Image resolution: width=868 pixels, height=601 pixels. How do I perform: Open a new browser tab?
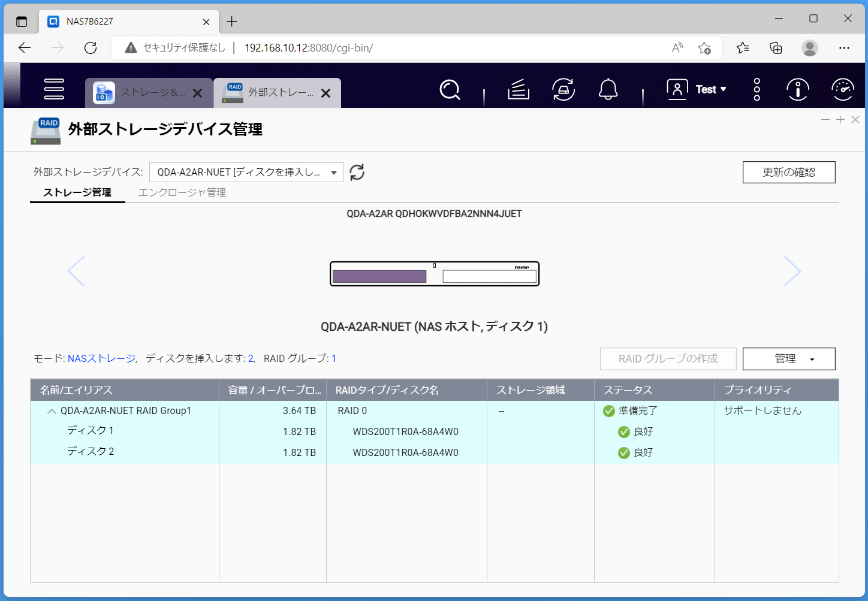click(232, 22)
